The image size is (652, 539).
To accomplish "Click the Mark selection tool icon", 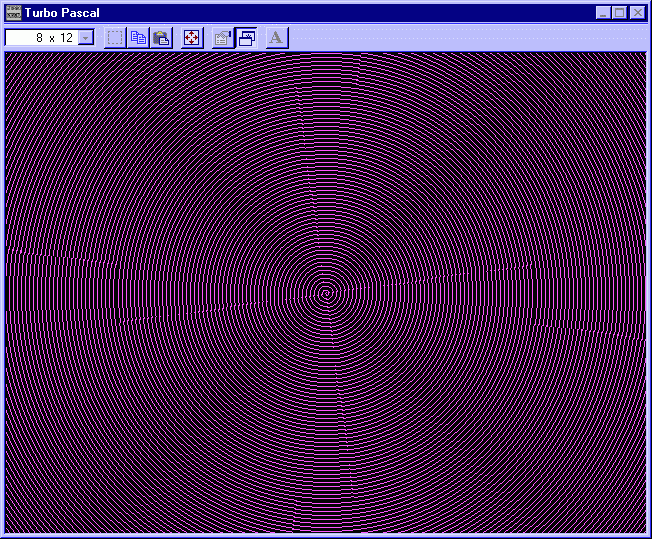I will tap(115, 38).
